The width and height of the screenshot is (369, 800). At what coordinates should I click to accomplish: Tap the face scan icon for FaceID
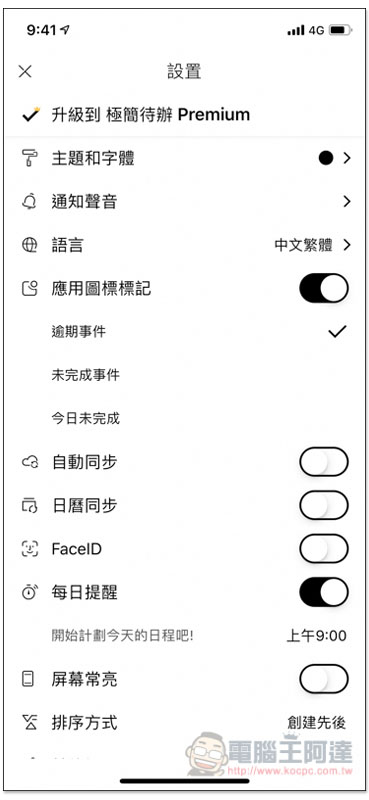tap(29, 549)
